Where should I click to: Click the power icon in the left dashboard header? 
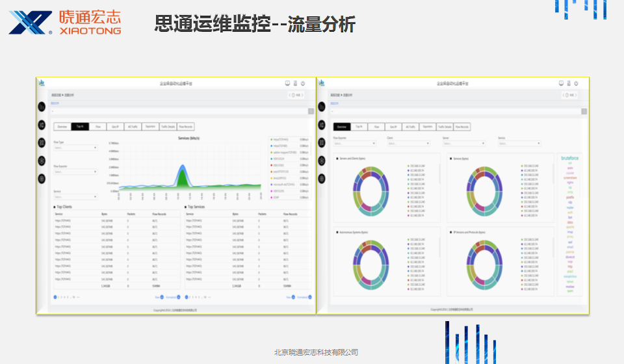pos(303,84)
